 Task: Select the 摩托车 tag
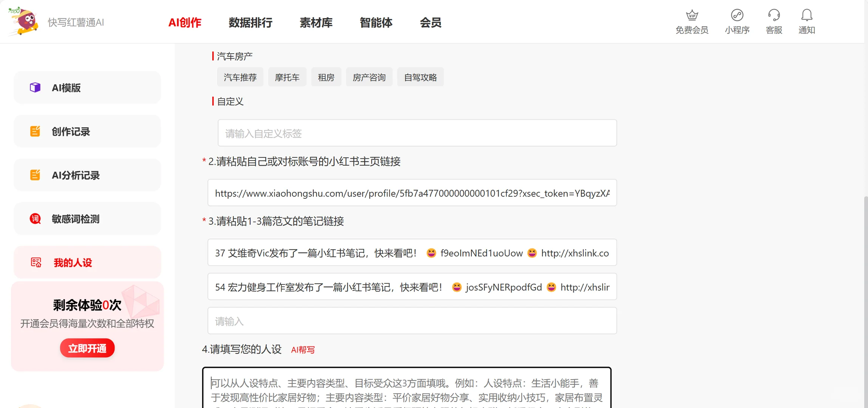287,77
